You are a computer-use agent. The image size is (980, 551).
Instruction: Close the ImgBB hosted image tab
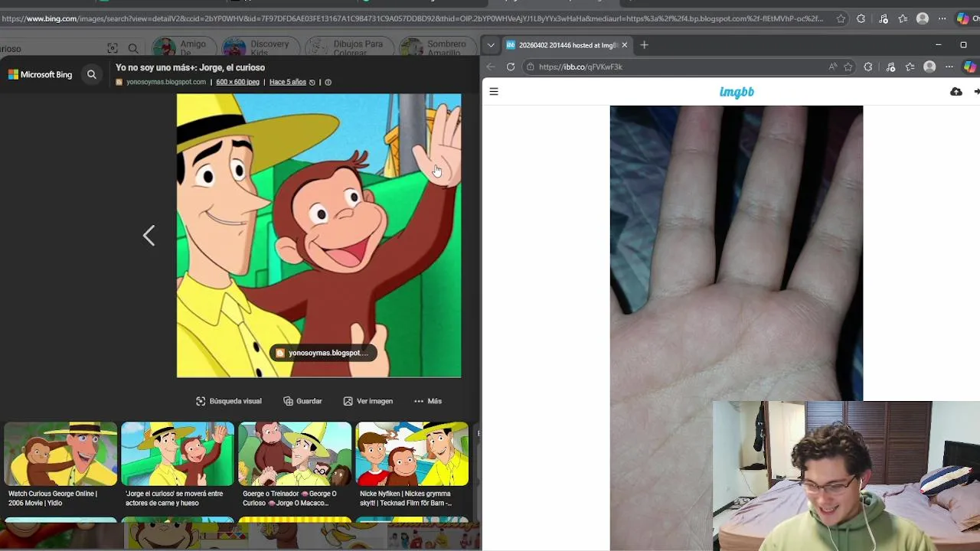[624, 45]
